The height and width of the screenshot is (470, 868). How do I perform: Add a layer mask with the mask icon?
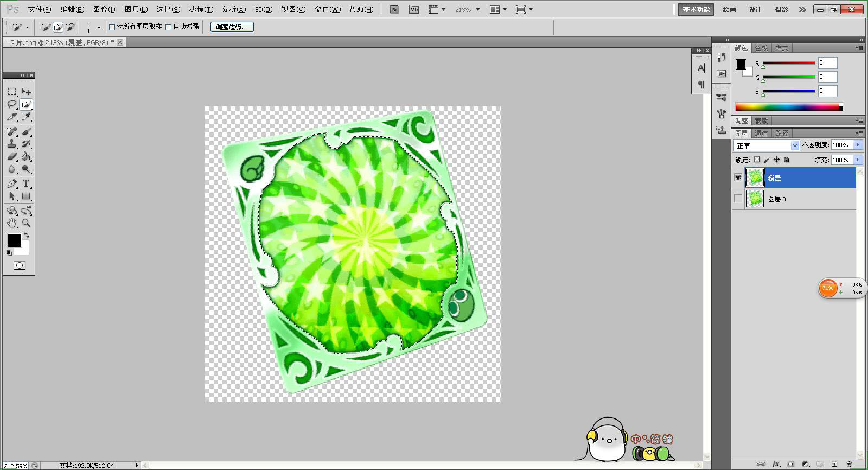(790, 465)
